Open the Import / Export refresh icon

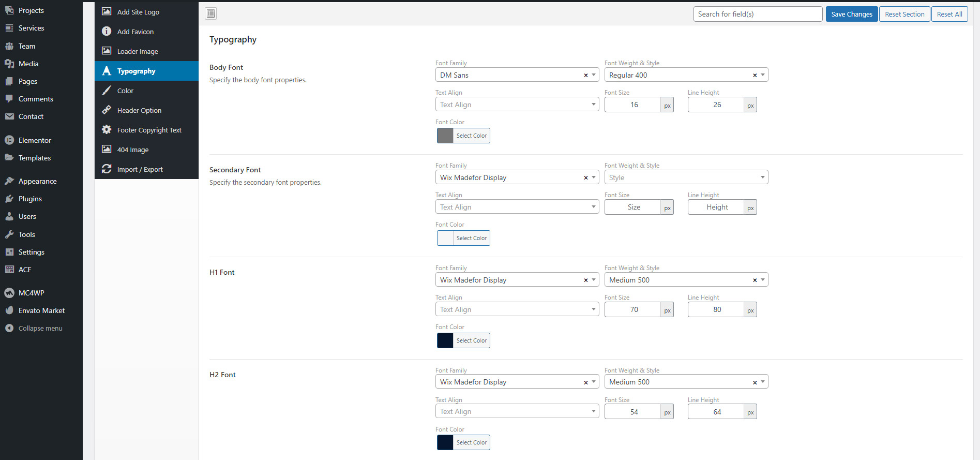[x=107, y=169]
